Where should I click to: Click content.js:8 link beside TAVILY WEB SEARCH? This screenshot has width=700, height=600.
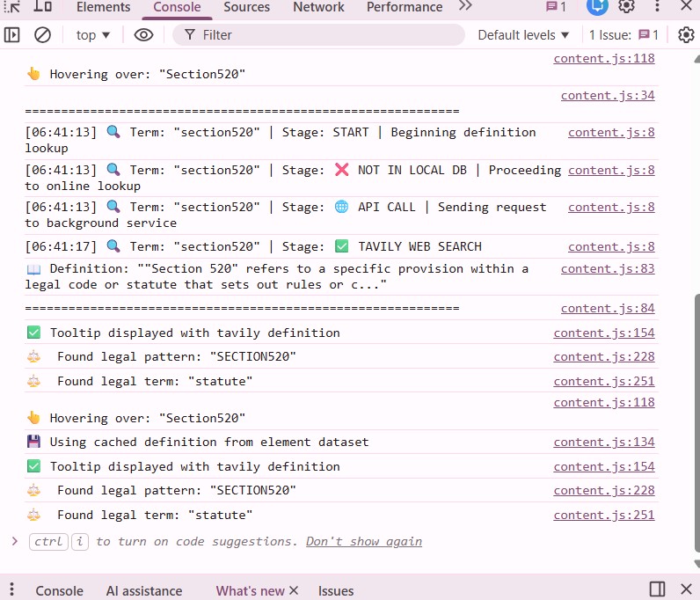(x=611, y=246)
